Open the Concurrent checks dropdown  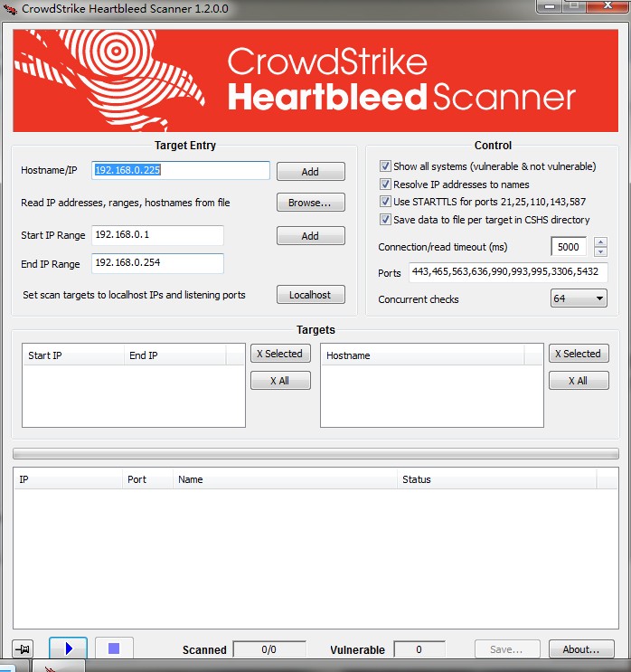579,298
